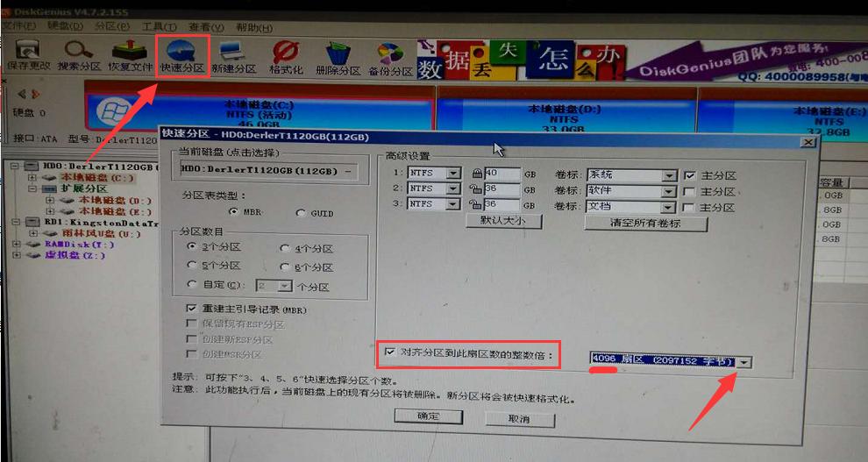This screenshot has width=868, height=462.
Task: Click the Recover Files (恢复文件) icon
Action: pyautogui.click(x=130, y=56)
